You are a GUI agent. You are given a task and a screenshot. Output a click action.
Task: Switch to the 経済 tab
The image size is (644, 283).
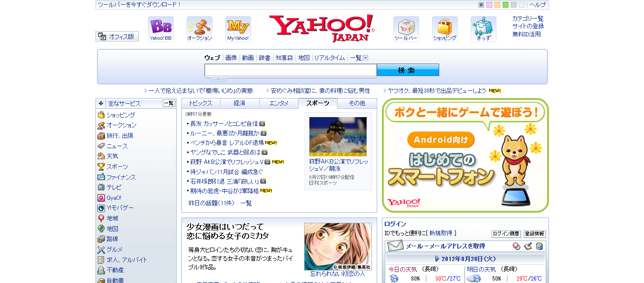click(240, 103)
